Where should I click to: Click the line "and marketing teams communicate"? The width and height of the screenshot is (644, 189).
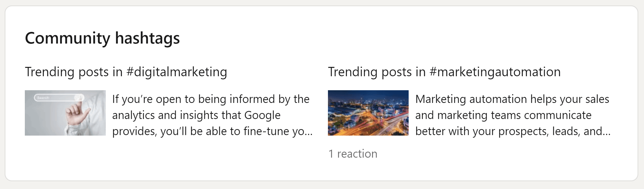(x=503, y=115)
